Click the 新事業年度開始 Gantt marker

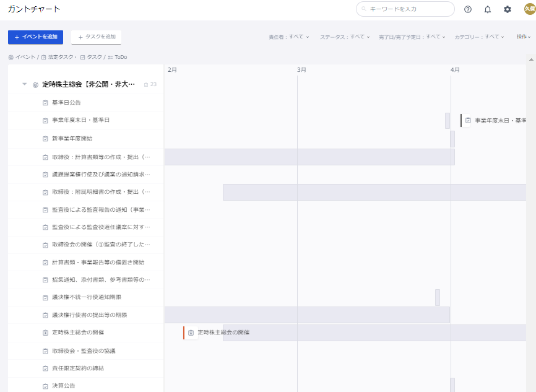(x=452, y=139)
